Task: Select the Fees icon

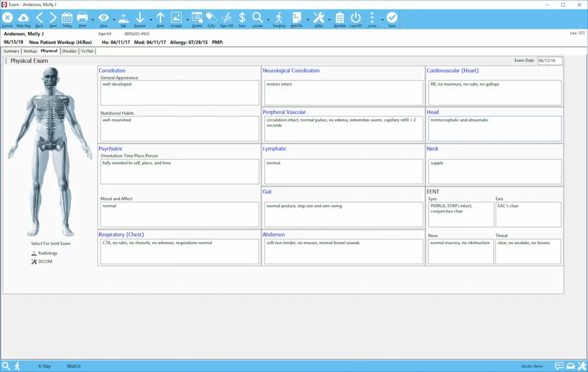Action: 242,19
